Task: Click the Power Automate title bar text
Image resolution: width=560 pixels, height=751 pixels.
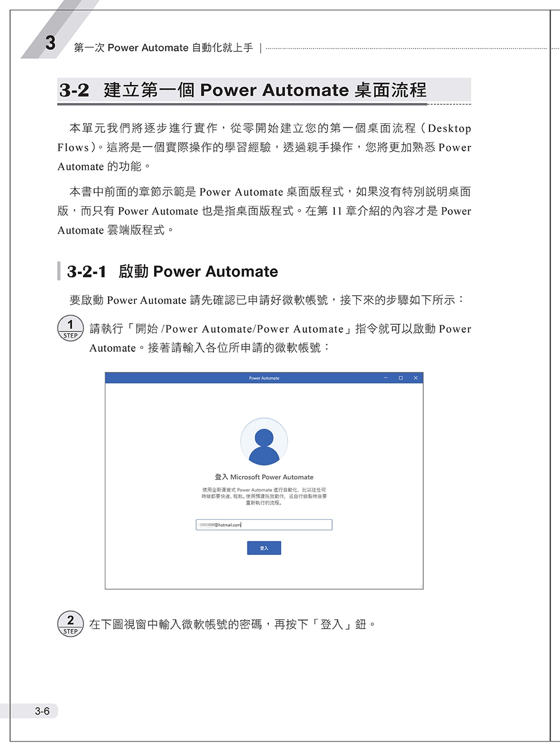Action: [x=264, y=378]
